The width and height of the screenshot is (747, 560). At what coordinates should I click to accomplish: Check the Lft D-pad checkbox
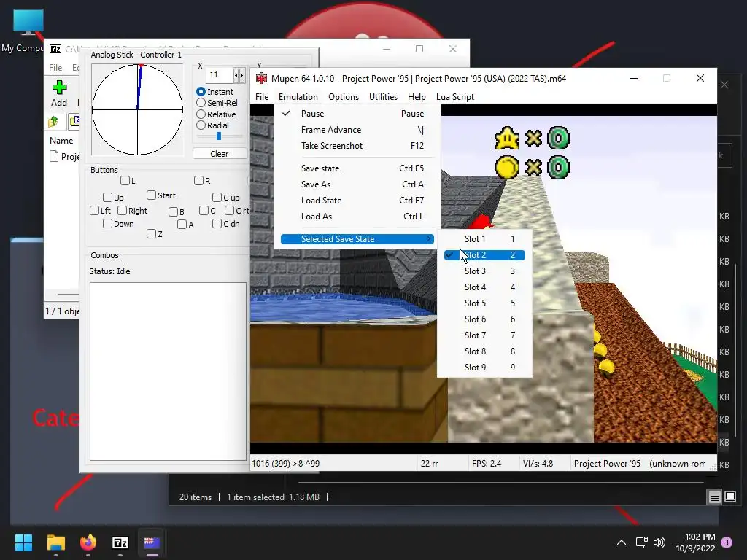pyautogui.click(x=94, y=211)
